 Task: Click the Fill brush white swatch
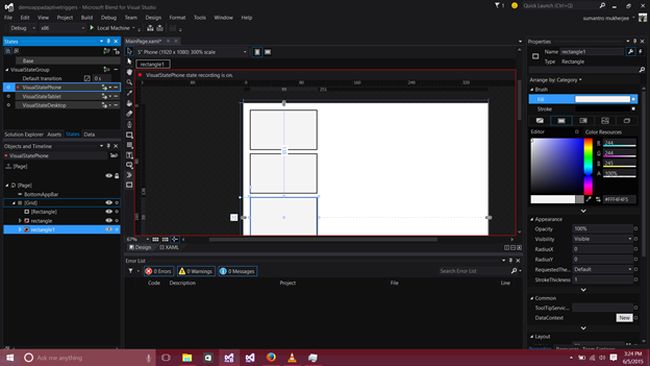[x=602, y=99]
